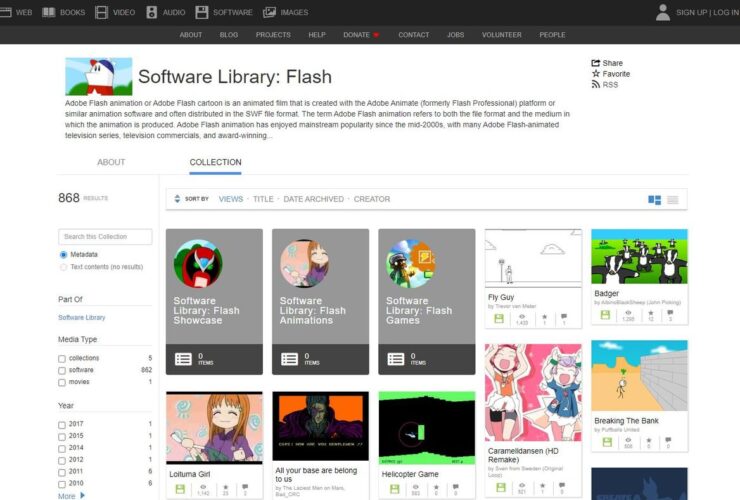
Task: Open the Software Library link
Action: (x=82, y=317)
